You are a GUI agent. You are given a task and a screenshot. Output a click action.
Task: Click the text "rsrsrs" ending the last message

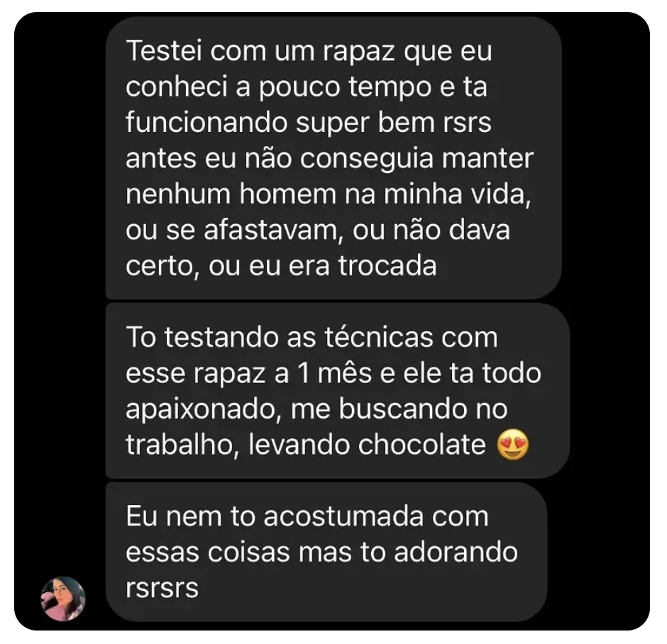pos(162,589)
